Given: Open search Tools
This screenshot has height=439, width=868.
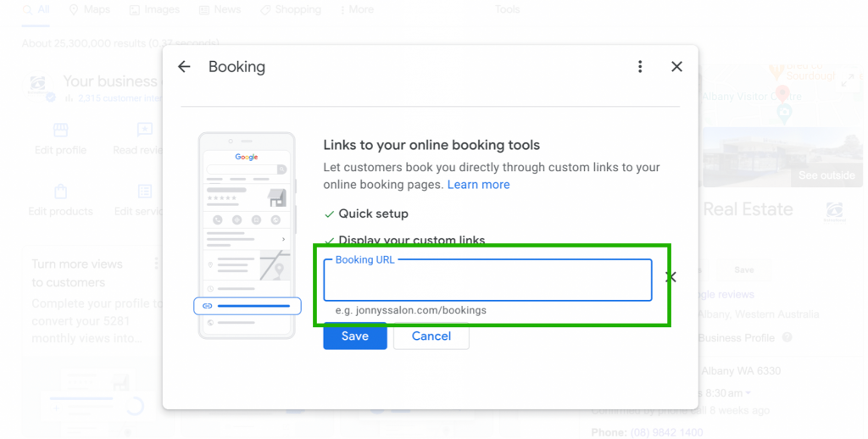Looking at the screenshot, I should 507,10.
